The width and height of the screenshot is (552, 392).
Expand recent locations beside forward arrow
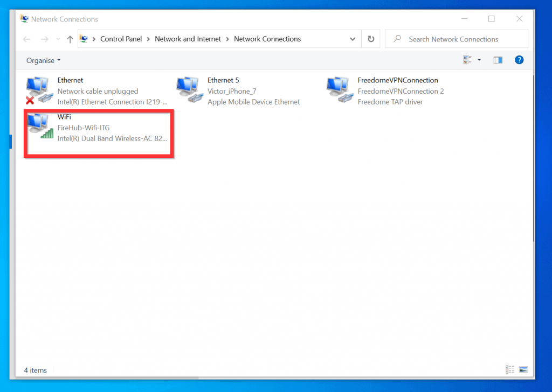tap(58, 39)
